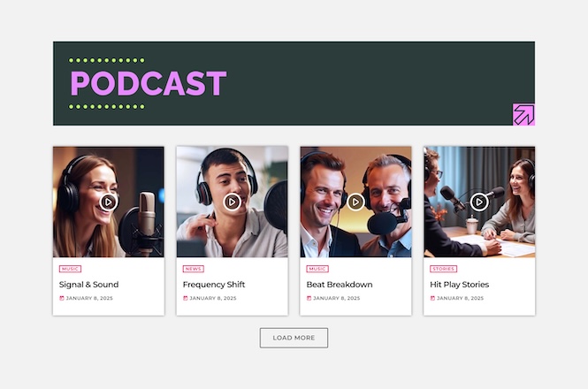This screenshot has height=389, width=588.
Task: Select the Stories tag on Hit Play Stories
Action: coord(444,269)
